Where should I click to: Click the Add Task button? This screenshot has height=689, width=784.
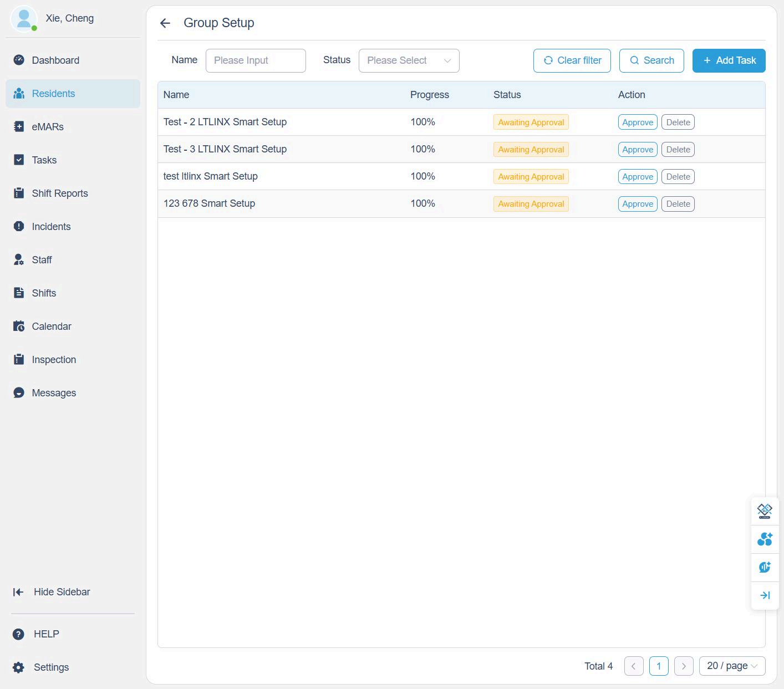coord(729,60)
